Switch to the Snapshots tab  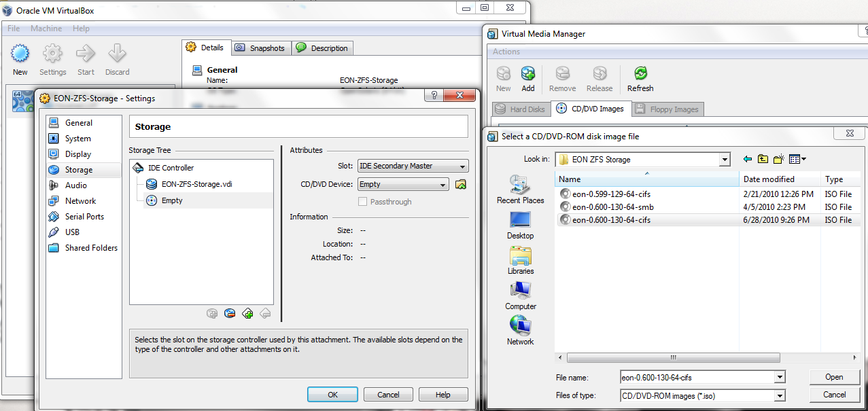pos(261,48)
